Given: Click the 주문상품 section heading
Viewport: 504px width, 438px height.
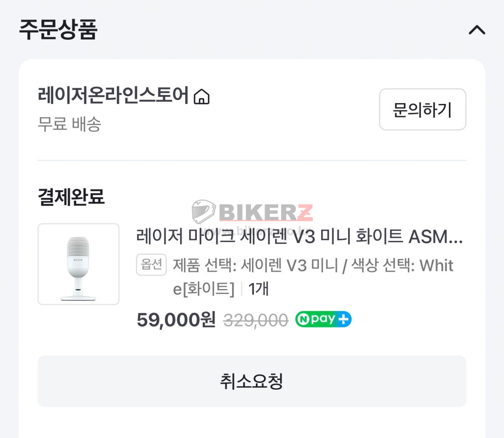Looking at the screenshot, I should (58, 30).
